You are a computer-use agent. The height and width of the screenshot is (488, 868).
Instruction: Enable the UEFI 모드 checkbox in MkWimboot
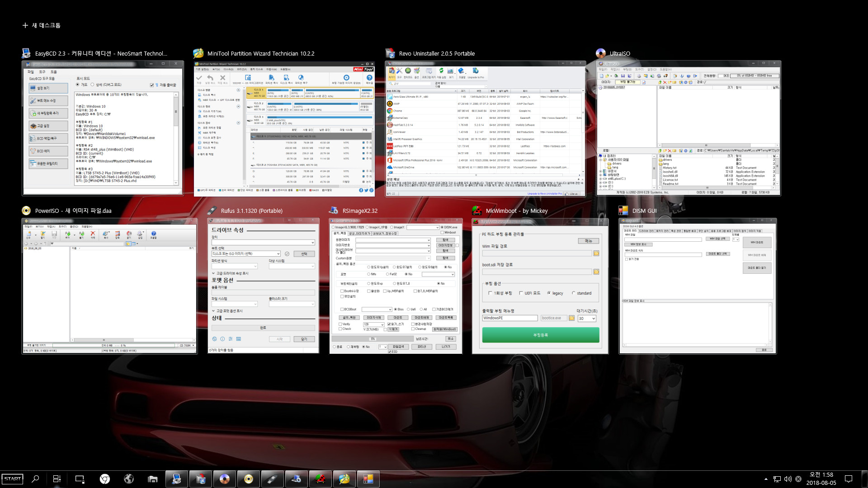[521, 293]
